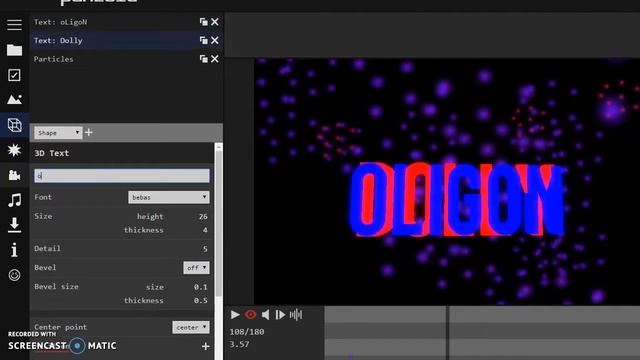This screenshot has height=360, width=640.
Task: Play the animation preview
Action: 235,315
